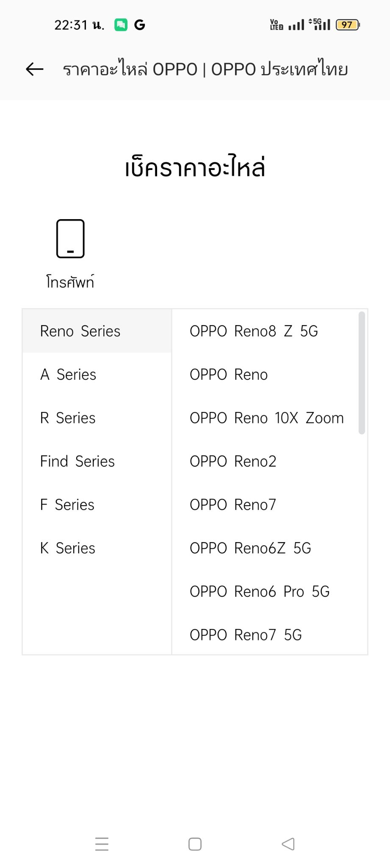
Task: Open the R Series category
Action: [x=97, y=418]
